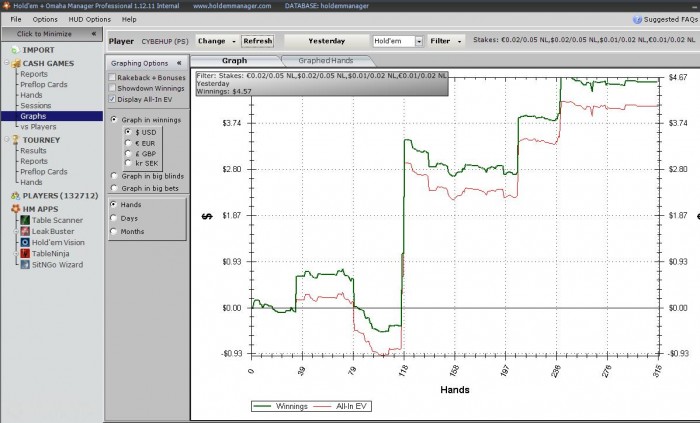
Task: Click the Click to Minimize button
Action: point(52,34)
